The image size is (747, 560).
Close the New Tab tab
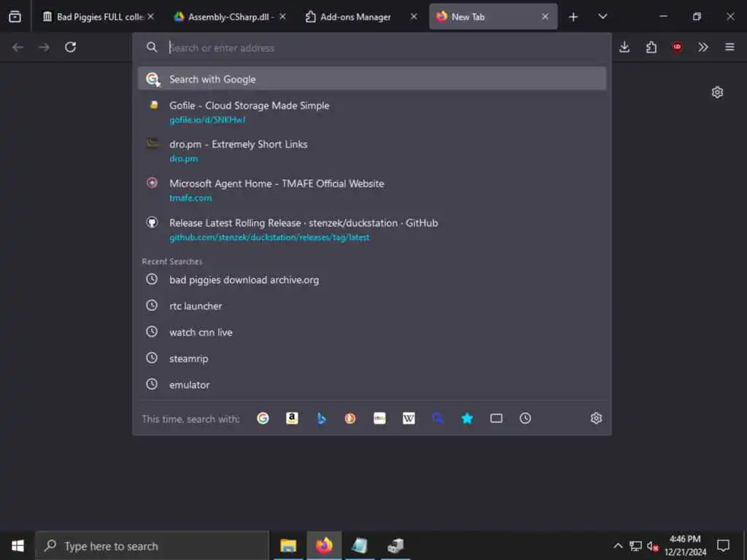click(545, 17)
